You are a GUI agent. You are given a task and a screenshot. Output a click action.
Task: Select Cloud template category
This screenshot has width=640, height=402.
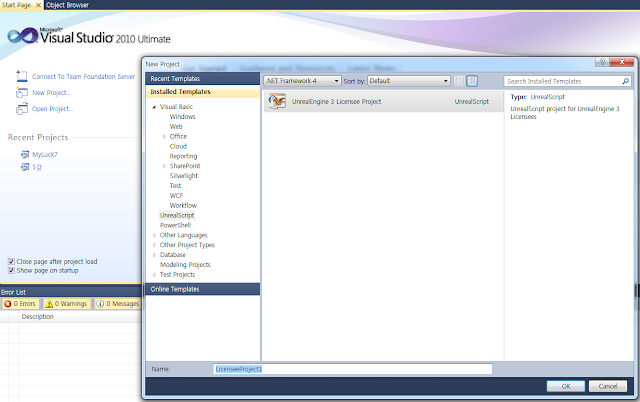(178, 146)
